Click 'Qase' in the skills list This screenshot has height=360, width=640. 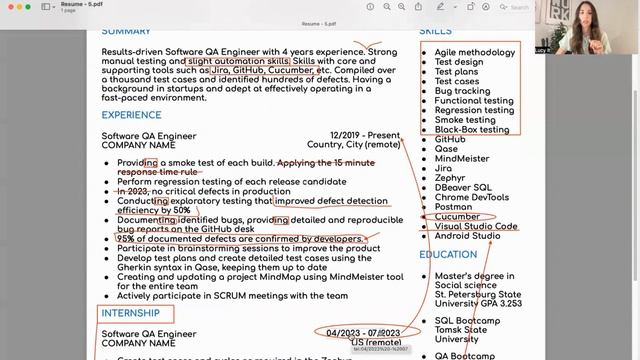point(446,149)
